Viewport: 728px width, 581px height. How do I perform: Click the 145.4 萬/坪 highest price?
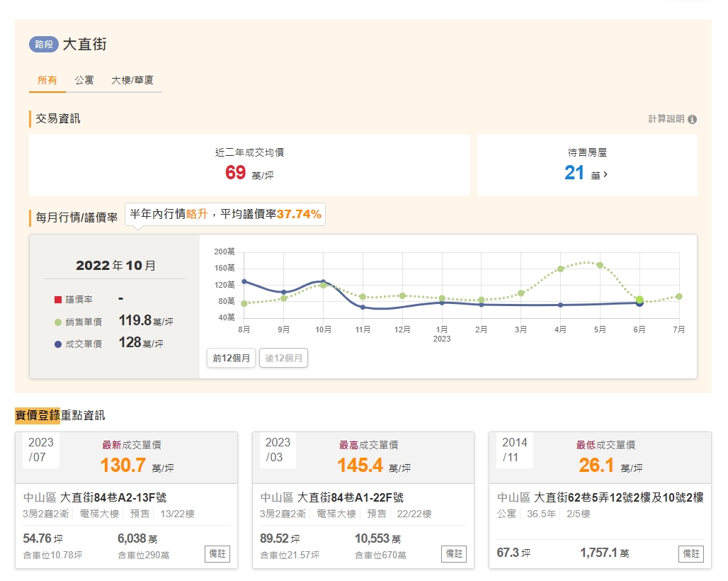374,466
